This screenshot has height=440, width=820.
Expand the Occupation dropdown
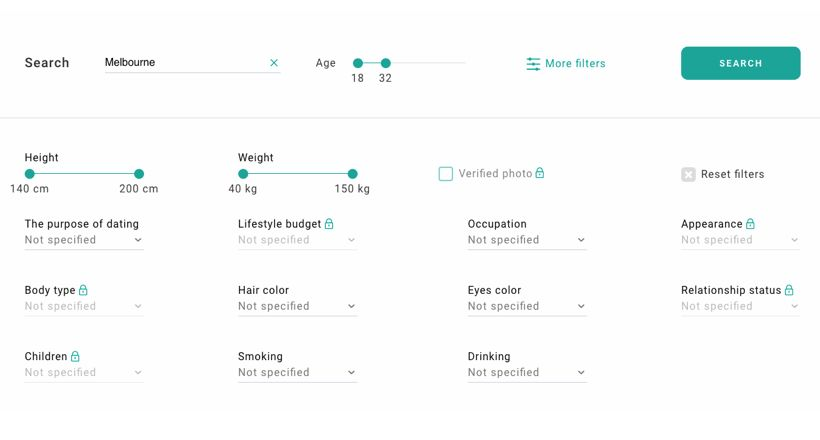tap(527, 240)
